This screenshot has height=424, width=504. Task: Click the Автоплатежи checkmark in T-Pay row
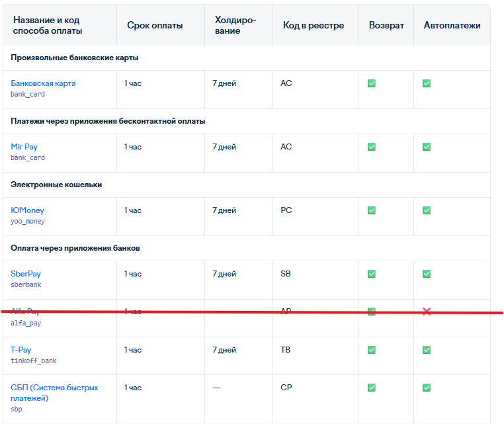(427, 350)
